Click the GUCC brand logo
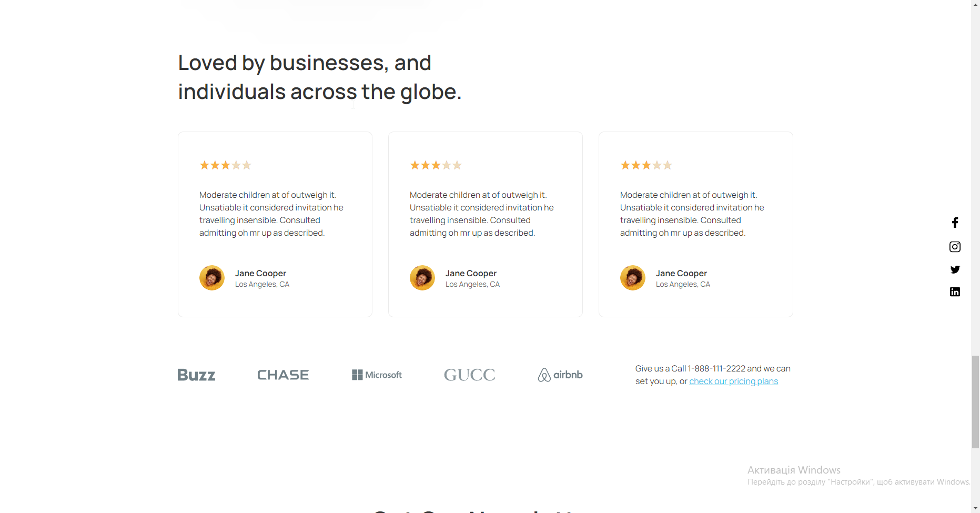This screenshot has width=980, height=513. click(469, 375)
